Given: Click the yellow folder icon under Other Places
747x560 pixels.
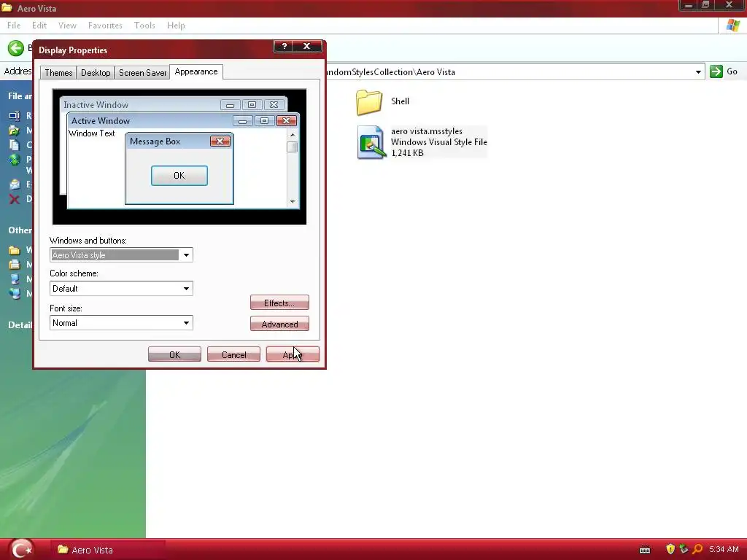Looking at the screenshot, I should pos(15,250).
